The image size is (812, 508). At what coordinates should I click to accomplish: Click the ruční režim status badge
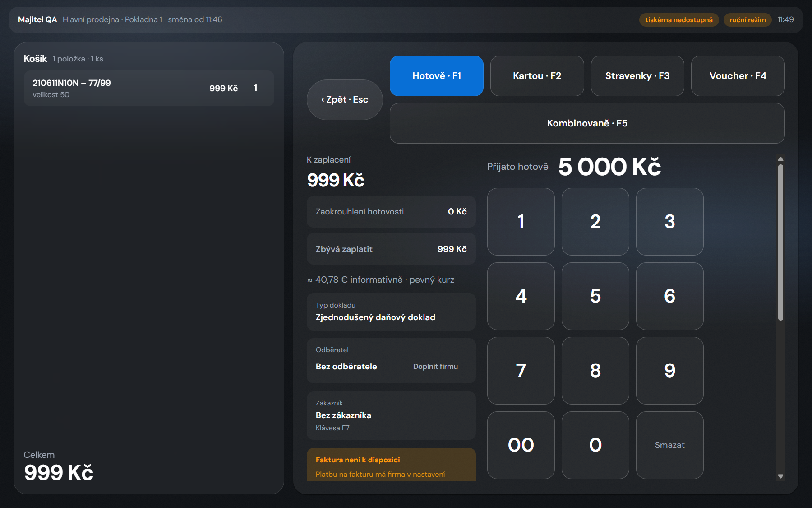click(747, 20)
